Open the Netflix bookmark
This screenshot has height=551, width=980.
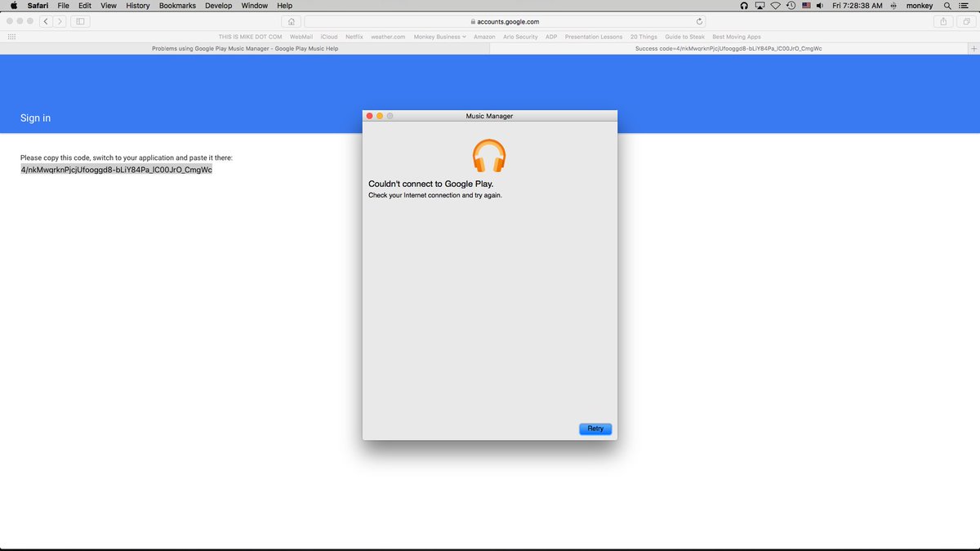[x=354, y=37]
